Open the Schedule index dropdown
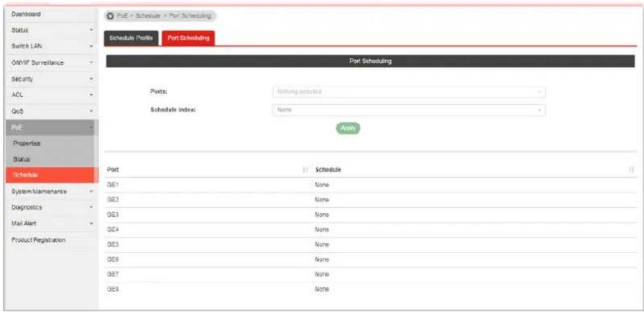This screenshot has width=644, height=312. coord(409,110)
